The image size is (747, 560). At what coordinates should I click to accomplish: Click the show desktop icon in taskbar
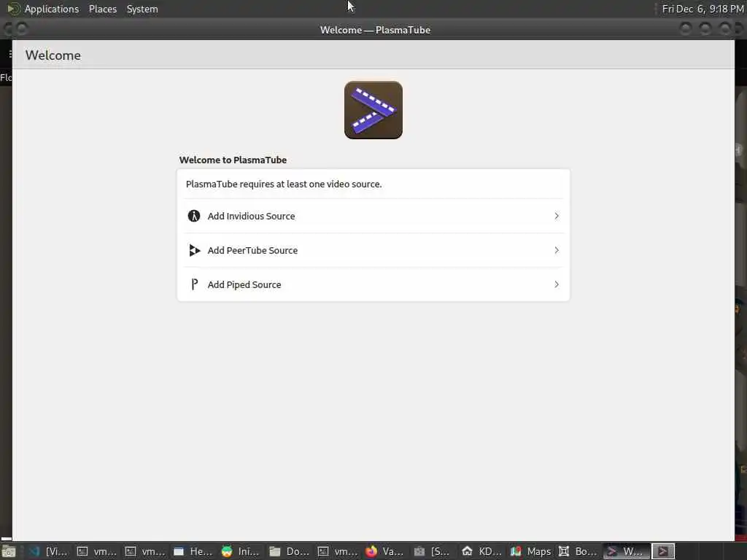(x=9, y=551)
